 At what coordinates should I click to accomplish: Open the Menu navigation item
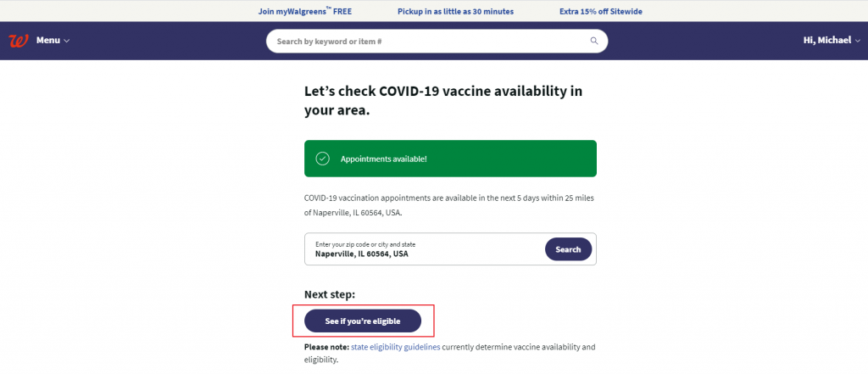(48, 41)
